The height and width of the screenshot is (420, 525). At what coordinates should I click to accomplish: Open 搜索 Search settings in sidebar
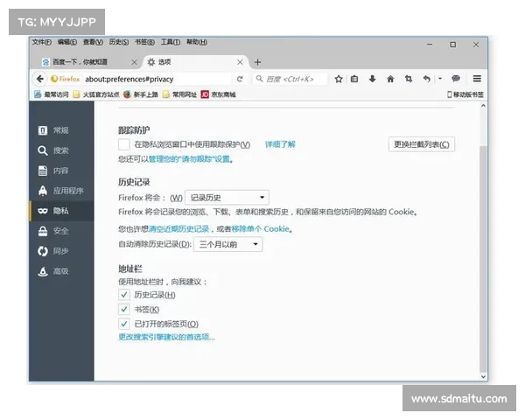(61, 150)
